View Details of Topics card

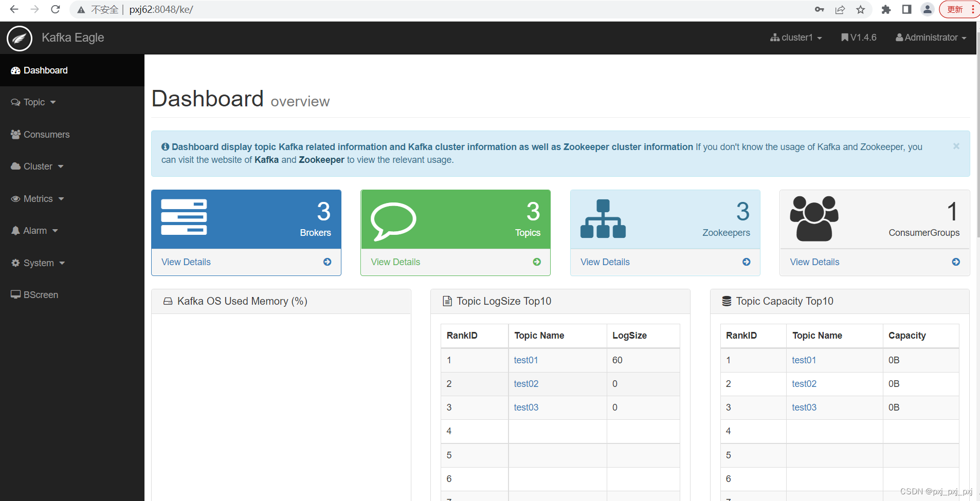click(395, 262)
